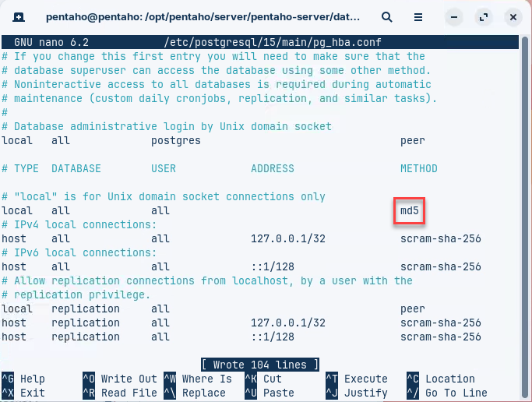Click the ^X Exit shortcut
The width and height of the screenshot is (532, 402).
coord(23,393)
